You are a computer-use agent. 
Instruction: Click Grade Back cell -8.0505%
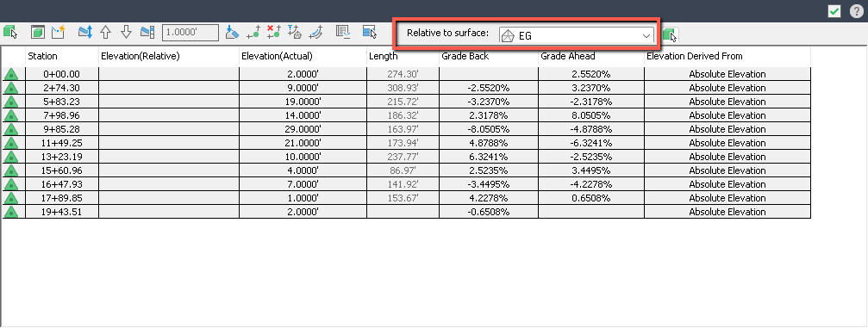click(489, 129)
